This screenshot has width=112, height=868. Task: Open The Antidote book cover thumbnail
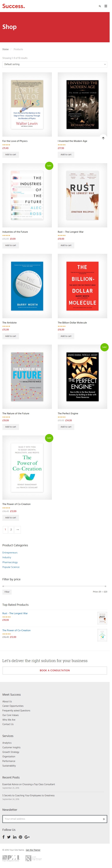coord(27,286)
